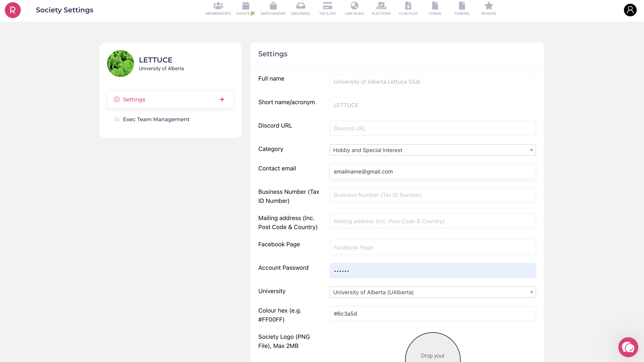The image size is (644, 362).
Task: Open the Reviews star icon
Action: pyautogui.click(x=489, y=6)
